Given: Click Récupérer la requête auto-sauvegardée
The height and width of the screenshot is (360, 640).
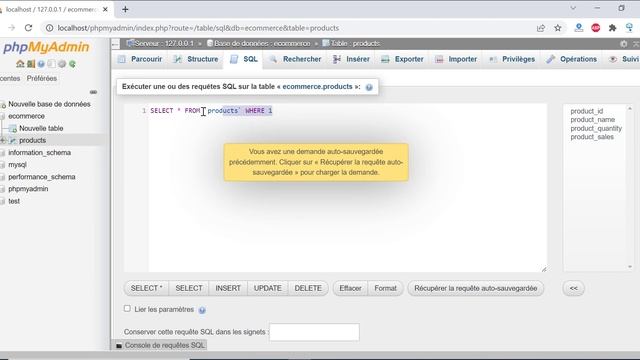Looking at the screenshot, I should click(476, 288).
